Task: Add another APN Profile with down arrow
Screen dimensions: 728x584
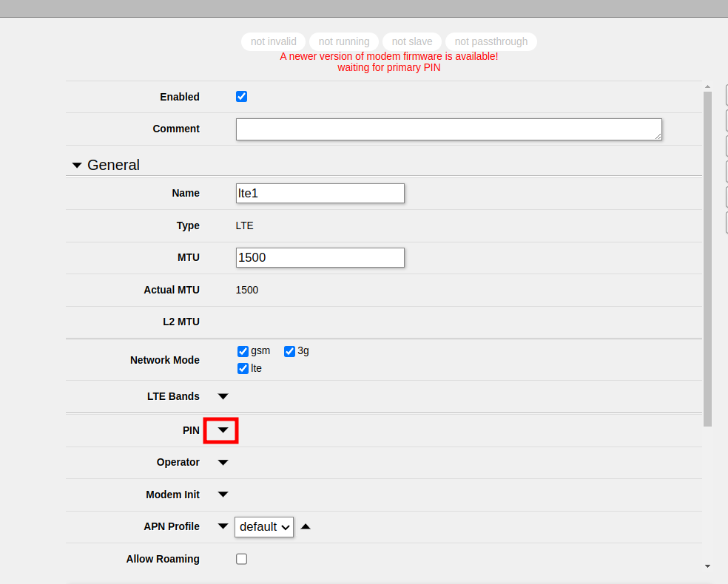Action: [x=223, y=526]
